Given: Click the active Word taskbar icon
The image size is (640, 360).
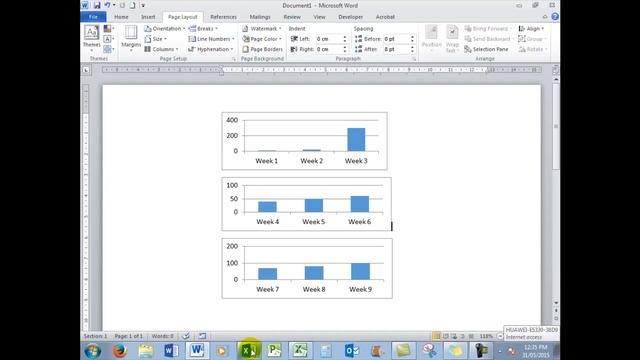Looking at the screenshot, I should coord(197,351).
